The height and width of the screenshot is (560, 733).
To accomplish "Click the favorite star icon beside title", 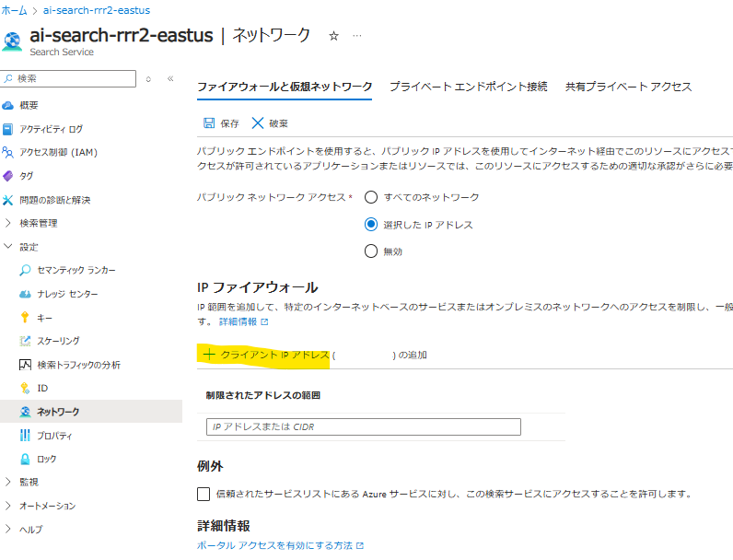I will [x=333, y=36].
